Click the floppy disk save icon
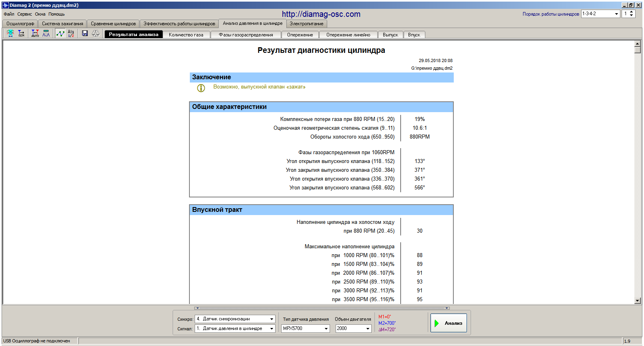This screenshot has height=346, width=644. (x=85, y=33)
